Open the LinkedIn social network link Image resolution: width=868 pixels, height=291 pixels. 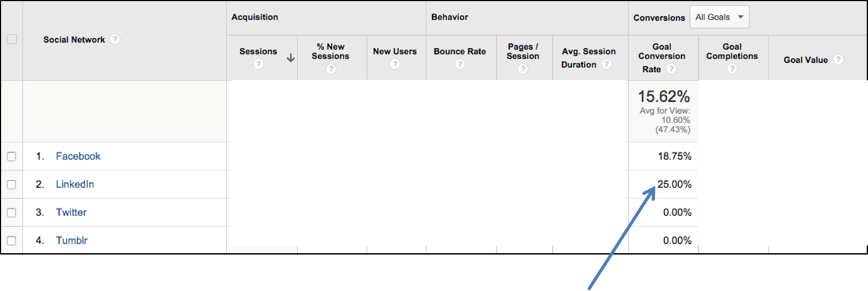[75, 185]
